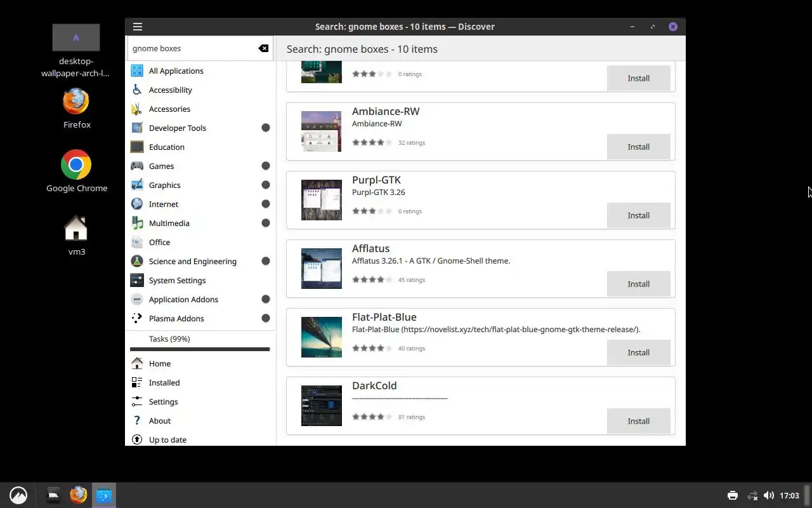Install the Afflatus theme
Viewport: 812px width, 508px height.
click(638, 284)
